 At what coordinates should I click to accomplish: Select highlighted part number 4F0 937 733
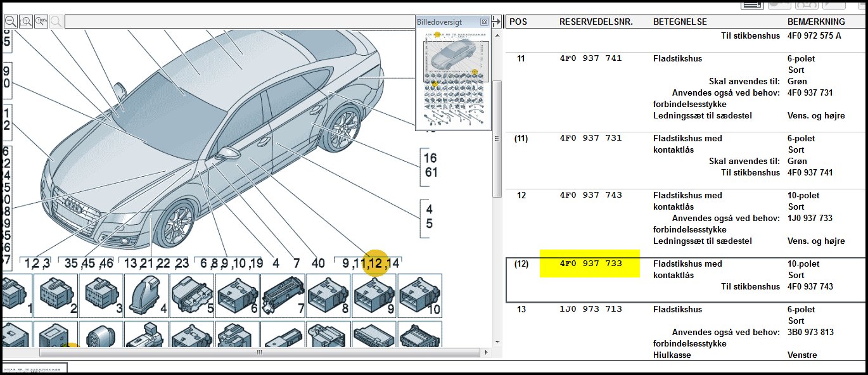click(590, 264)
